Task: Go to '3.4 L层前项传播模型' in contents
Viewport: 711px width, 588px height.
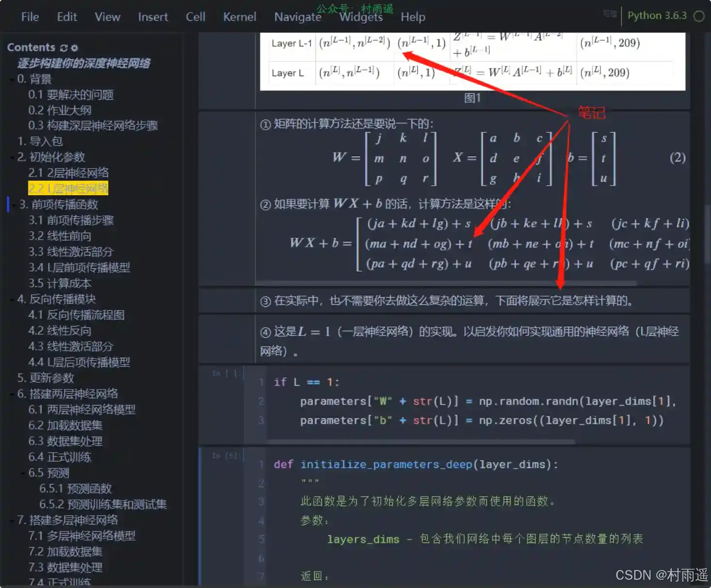Action: (x=79, y=268)
